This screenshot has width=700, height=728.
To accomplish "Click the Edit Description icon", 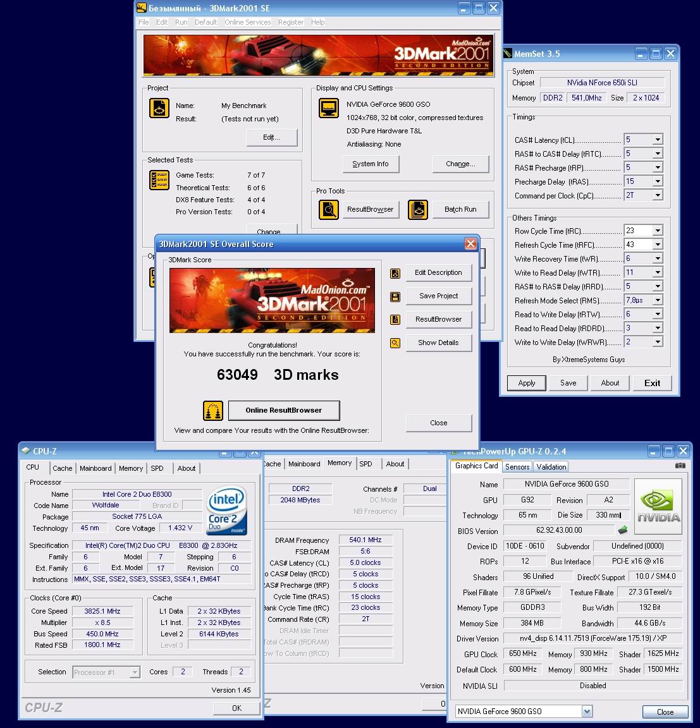I will (x=395, y=274).
